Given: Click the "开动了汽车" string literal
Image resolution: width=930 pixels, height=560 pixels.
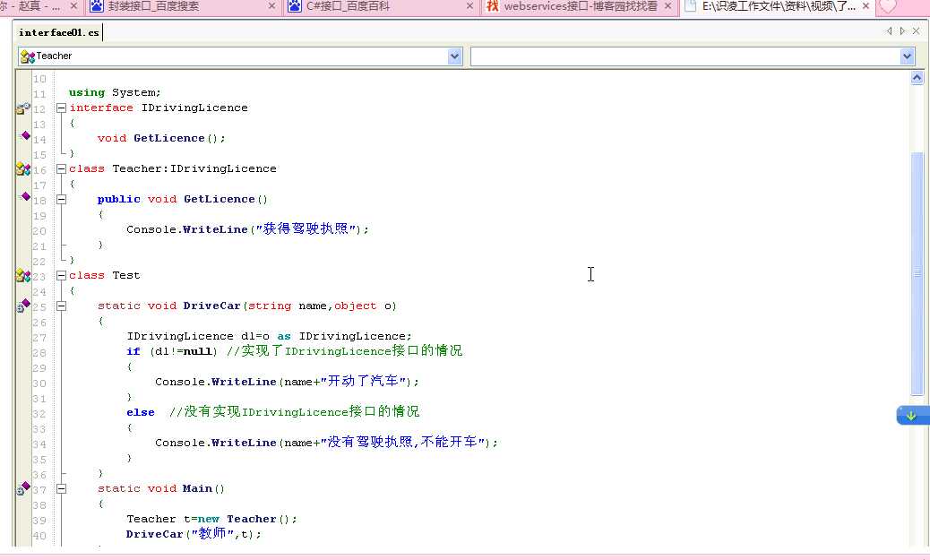Looking at the screenshot, I should pyautogui.click(x=364, y=381).
